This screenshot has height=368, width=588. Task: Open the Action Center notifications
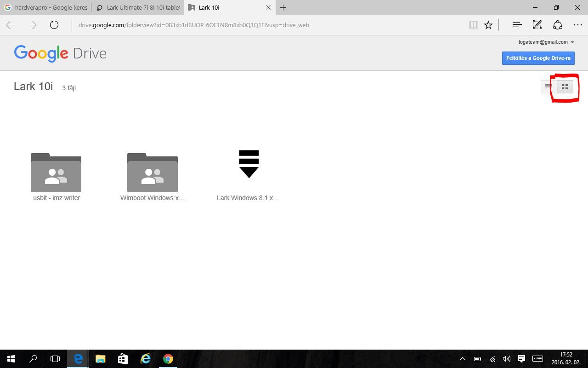pos(521,359)
